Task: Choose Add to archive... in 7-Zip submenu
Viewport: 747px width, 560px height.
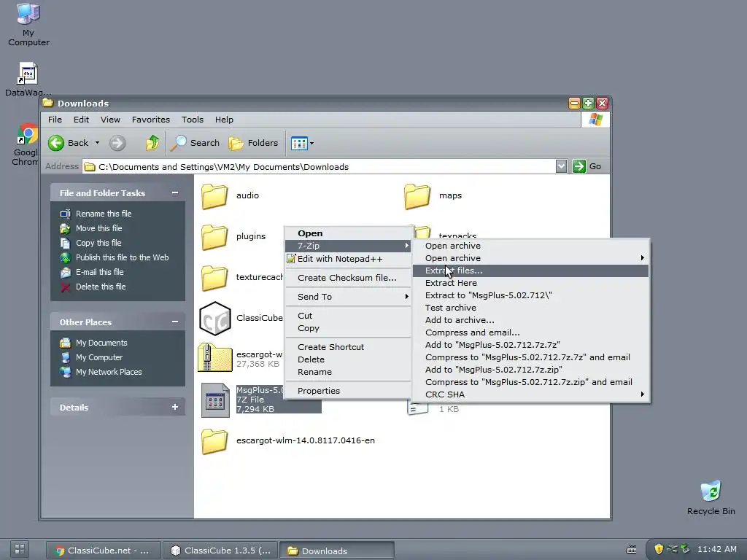Action: [x=531, y=320]
